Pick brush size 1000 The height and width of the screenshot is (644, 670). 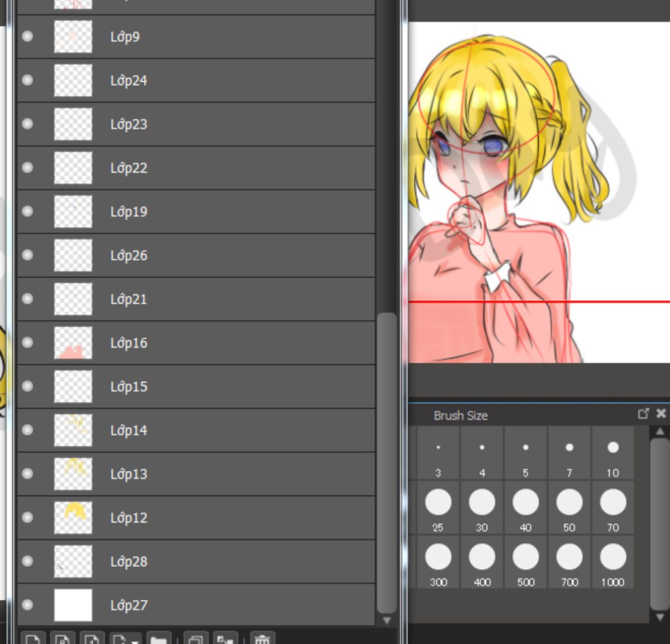pyautogui.click(x=613, y=562)
